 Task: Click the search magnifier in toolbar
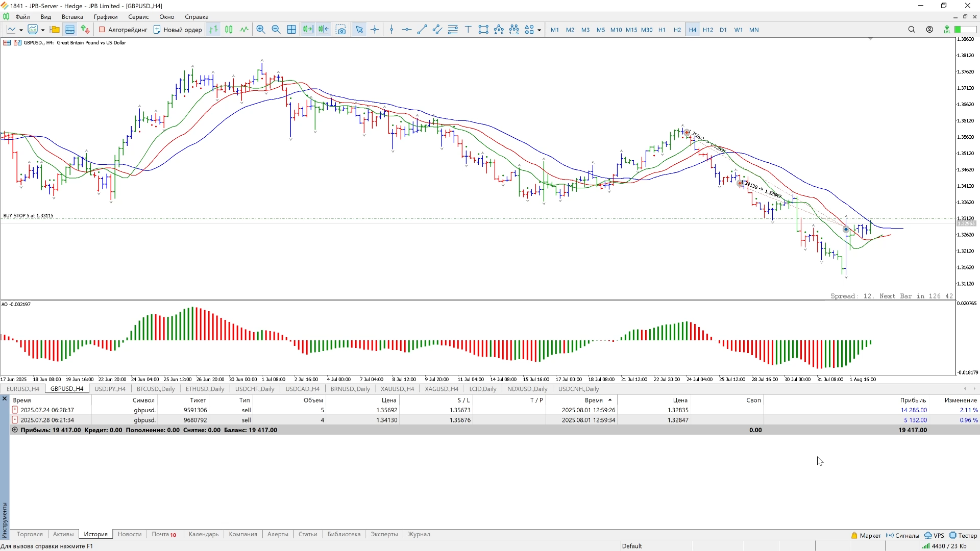click(x=912, y=30)
